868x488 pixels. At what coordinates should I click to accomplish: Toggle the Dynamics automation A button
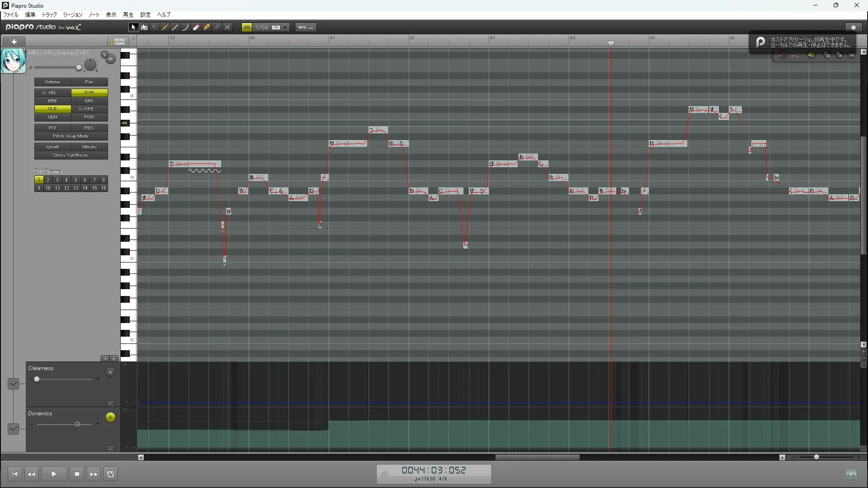pyautogui.click(x=110, y=418)
